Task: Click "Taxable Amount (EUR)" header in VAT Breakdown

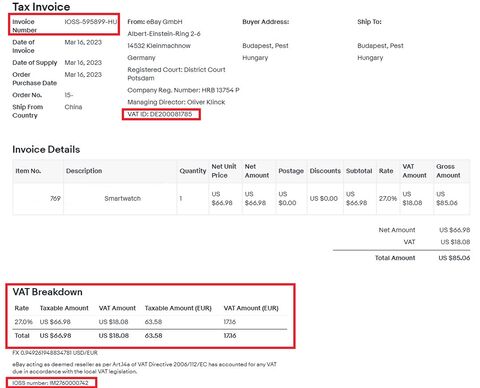Action: (178, 308)
